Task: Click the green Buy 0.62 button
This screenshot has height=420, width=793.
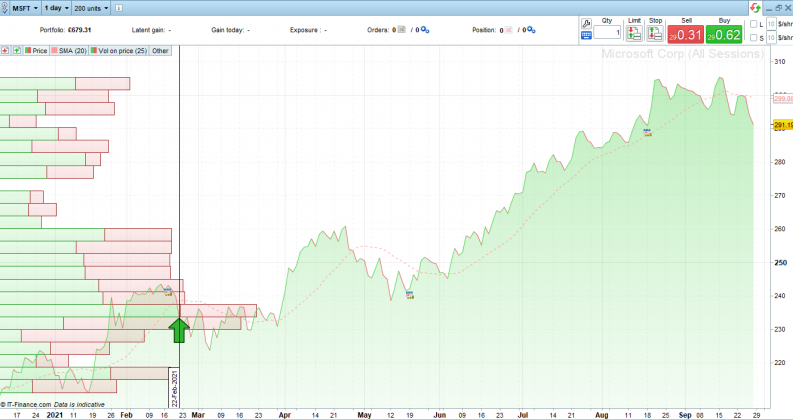Action: (724, 34)
